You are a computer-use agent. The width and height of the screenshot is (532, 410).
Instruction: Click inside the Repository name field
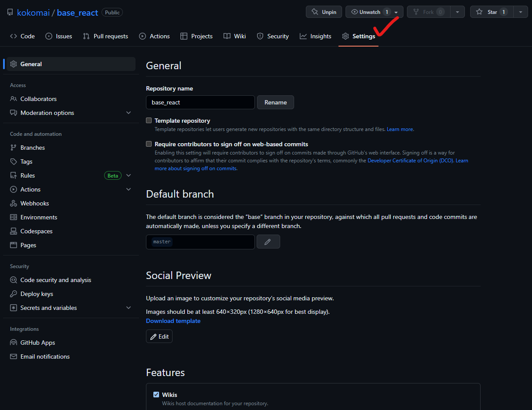tap(200, 102)
